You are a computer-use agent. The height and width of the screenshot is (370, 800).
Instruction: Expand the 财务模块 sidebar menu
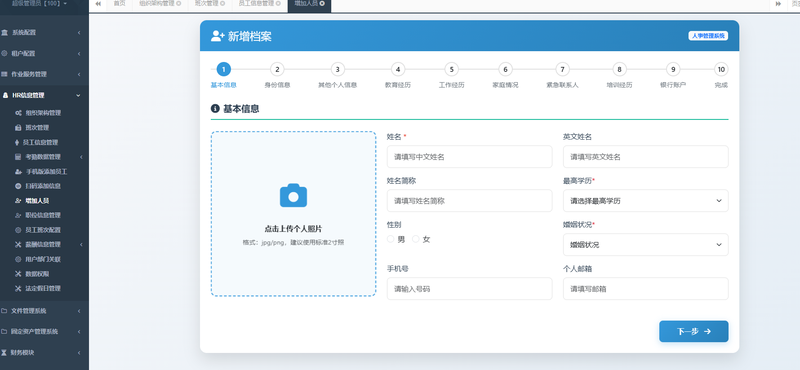click(x=44, y=353)
